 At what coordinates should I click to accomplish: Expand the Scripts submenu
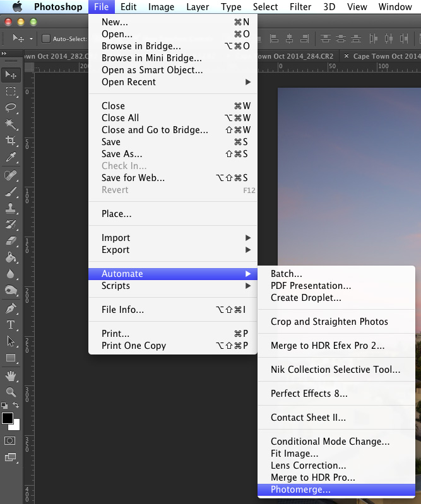(173, 286)
